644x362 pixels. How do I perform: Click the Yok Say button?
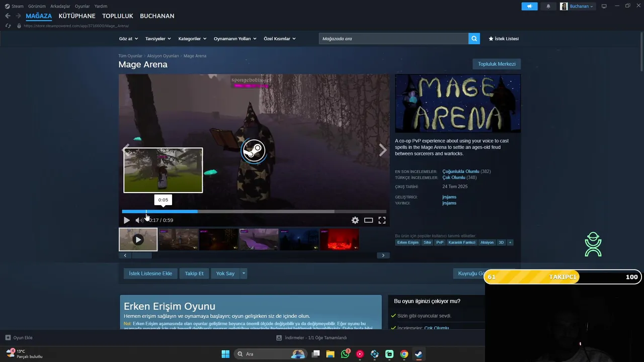coord(225,274)
